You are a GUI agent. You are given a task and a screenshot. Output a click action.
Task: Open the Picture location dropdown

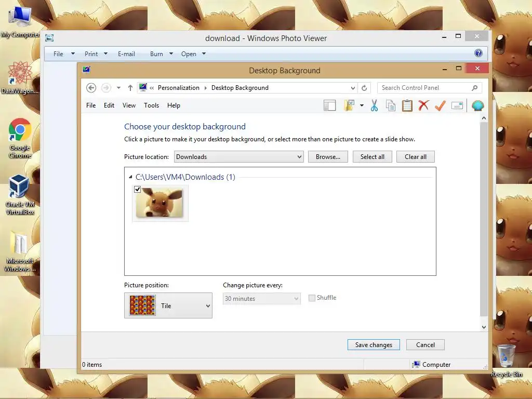239,157
